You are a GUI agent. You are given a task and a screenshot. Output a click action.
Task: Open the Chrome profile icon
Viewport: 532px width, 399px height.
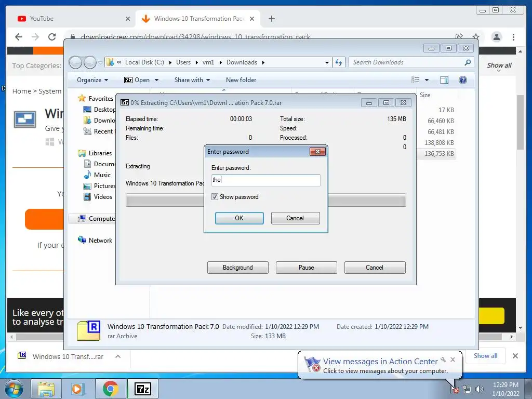[496, 37]
